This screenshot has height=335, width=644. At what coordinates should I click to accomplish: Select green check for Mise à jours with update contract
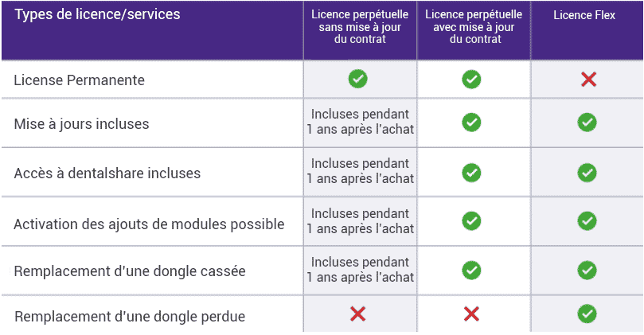pyautogui.click(x=471, y=123)
